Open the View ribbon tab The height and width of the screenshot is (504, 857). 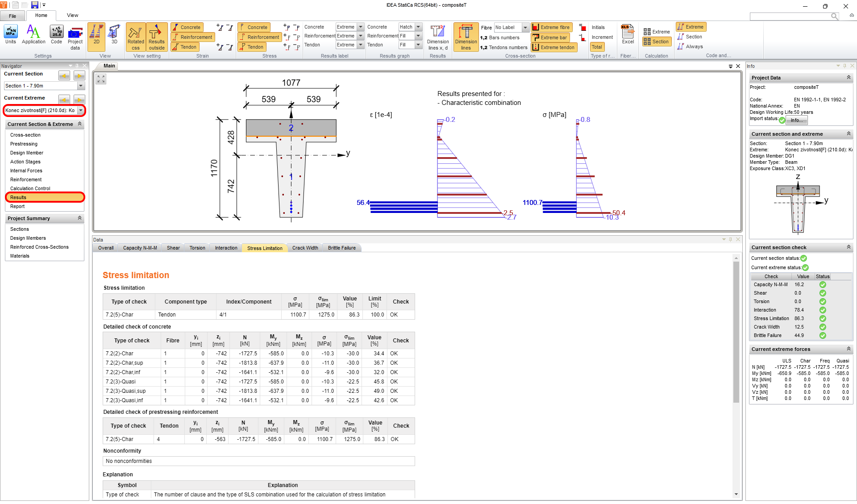pyautogui.click(x=72, y=15)
